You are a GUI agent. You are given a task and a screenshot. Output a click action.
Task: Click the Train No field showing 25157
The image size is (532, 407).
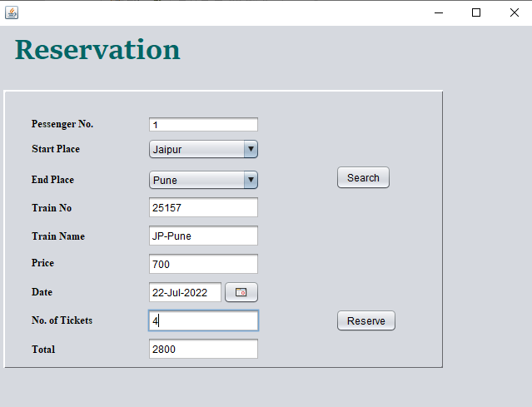pos(203,207)
